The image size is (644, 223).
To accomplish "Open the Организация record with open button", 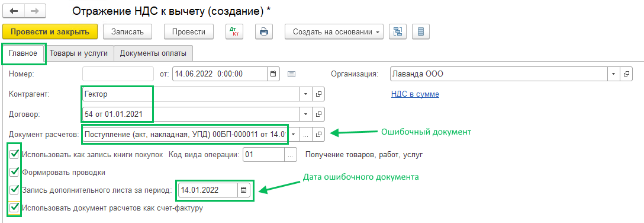I will tap(626, 74).
